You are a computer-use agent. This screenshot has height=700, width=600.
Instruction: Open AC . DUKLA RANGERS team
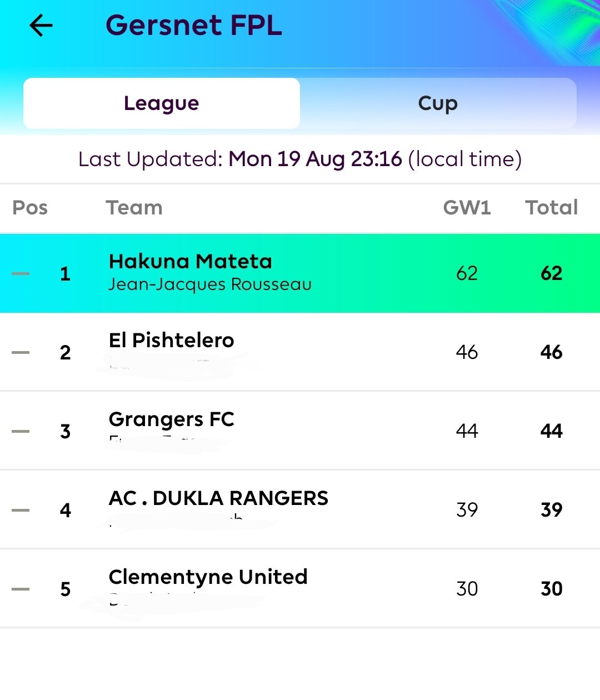pyautogui.click(x=300, y=510)
